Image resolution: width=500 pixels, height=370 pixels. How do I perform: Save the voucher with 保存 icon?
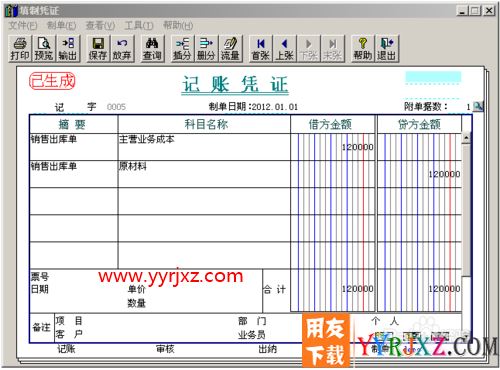click(98, 49)
